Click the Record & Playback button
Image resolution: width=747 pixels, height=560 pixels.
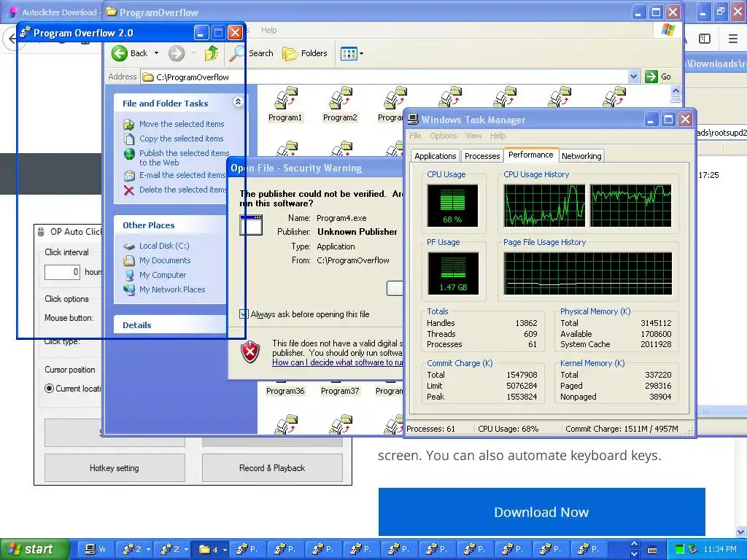(272, 468)
